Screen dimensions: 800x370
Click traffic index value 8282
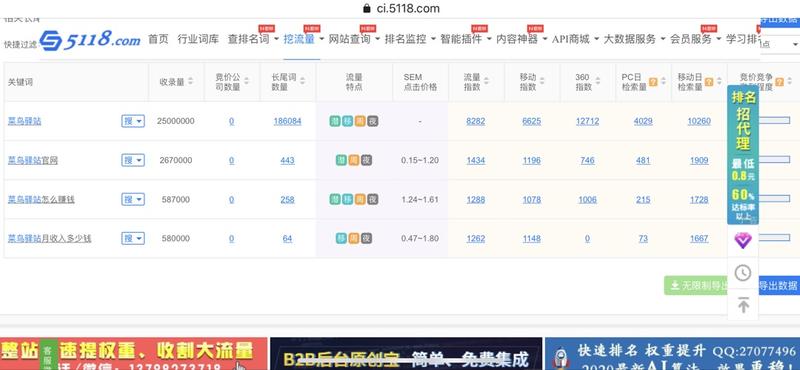pyautogui.click(x=476, y=121)
